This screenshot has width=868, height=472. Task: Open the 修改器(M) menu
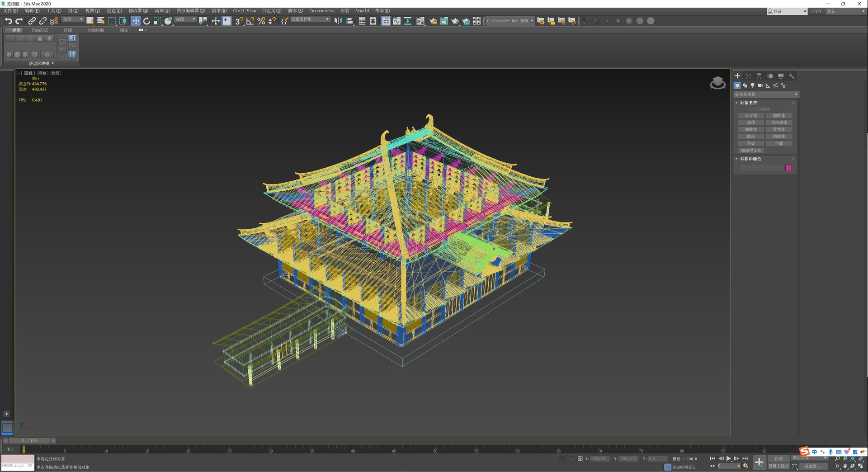pos(138,11)
